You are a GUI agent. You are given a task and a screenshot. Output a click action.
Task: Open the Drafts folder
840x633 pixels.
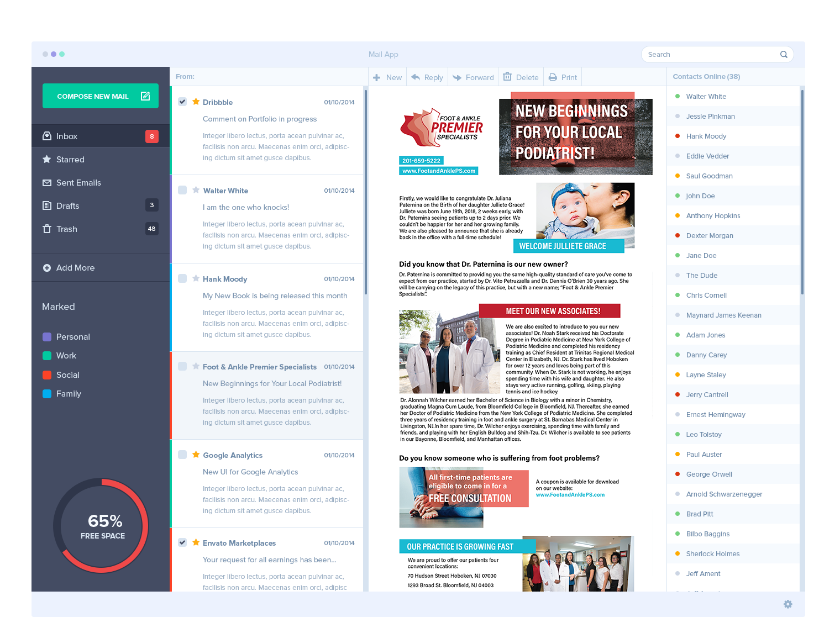[101, 205]
